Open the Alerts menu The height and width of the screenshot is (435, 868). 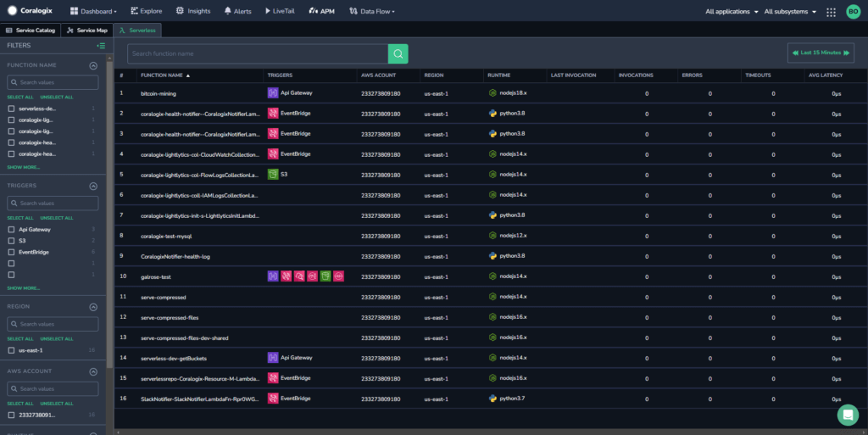pyautogui.click(x=238, y=11)
